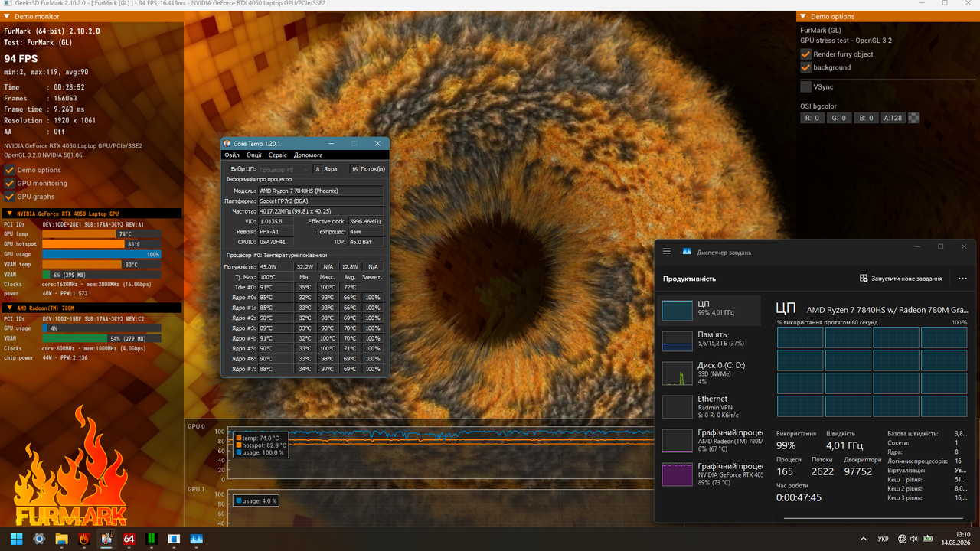This screenshot has width=980, height=551.
Task: Open the Файл menu in Core Temp
Action: [232, 155]
